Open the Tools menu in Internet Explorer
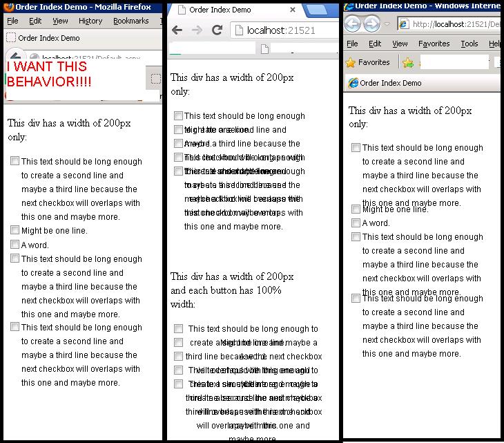504x443 pixels. (x=469, y=44)
